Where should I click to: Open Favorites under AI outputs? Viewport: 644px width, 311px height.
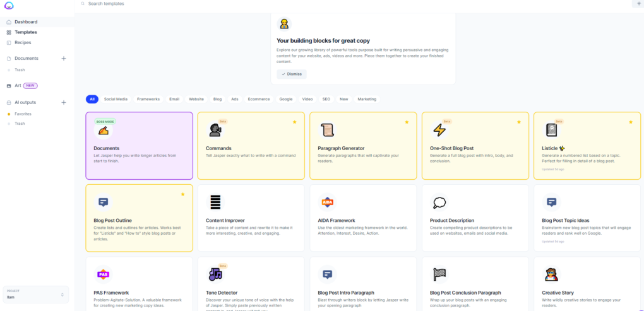pyautogui.click(x=23, y=114)
